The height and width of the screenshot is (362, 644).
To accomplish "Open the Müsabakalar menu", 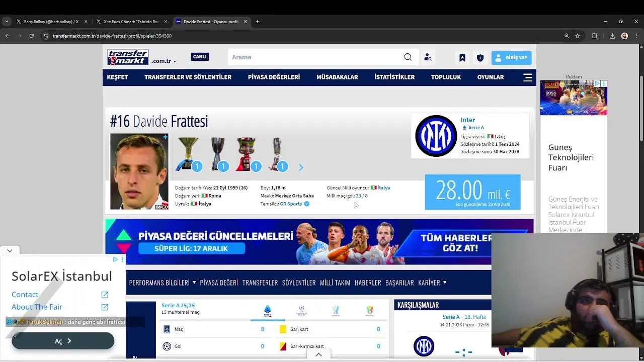I will (x=337, y=77).
